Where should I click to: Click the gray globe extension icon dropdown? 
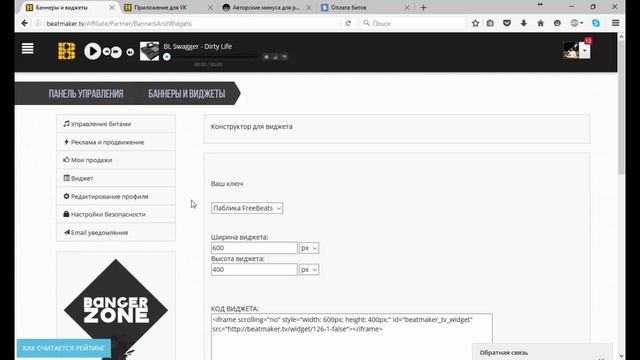(x=576, y=23)
